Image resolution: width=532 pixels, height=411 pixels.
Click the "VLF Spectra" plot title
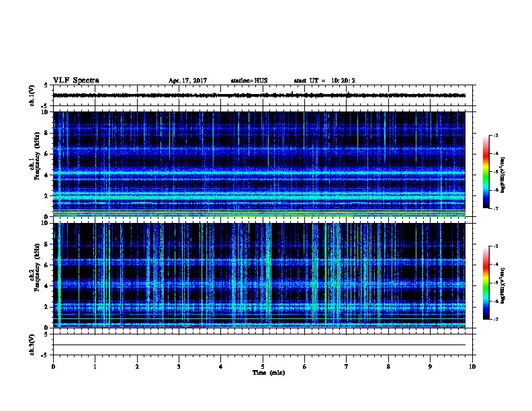[76, 81]
